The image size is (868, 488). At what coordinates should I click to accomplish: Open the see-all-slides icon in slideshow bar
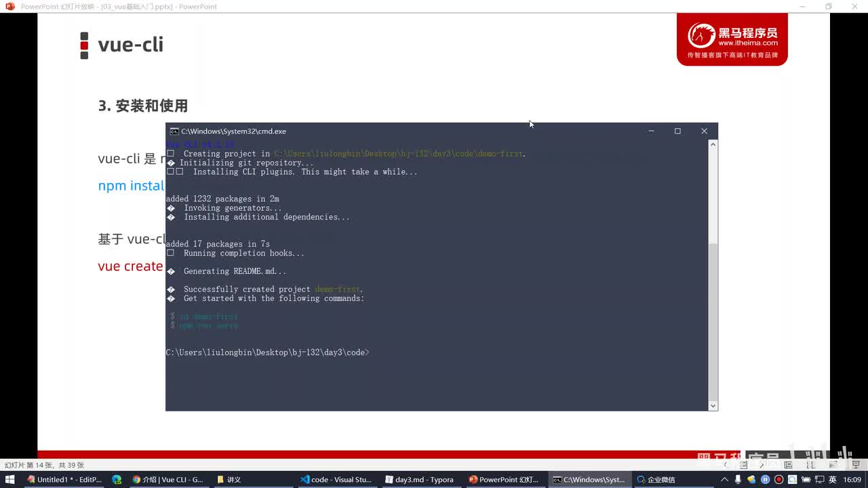click(x=743, y=465)
